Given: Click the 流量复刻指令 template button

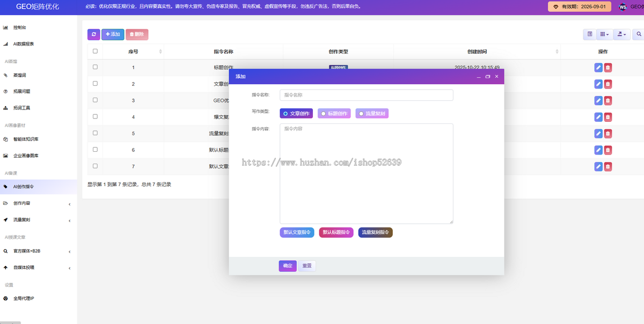Looking at the screenshot, I should 376,233.
